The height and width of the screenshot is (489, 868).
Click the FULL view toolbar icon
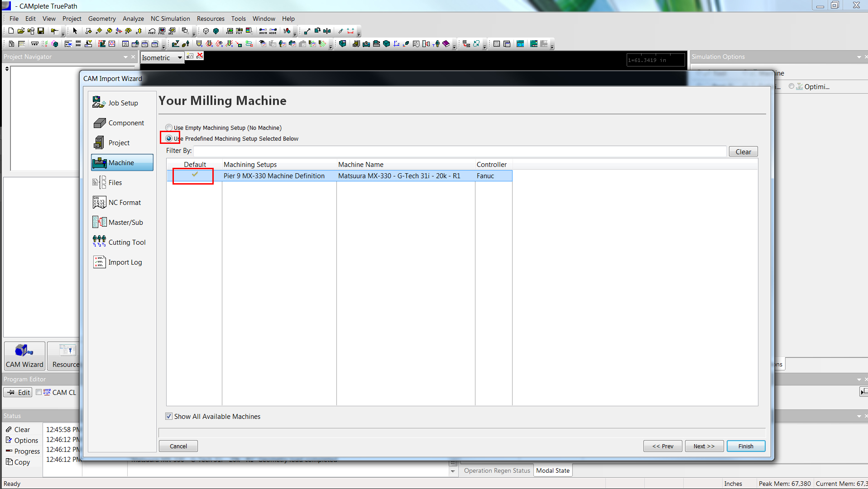point(162,31)
